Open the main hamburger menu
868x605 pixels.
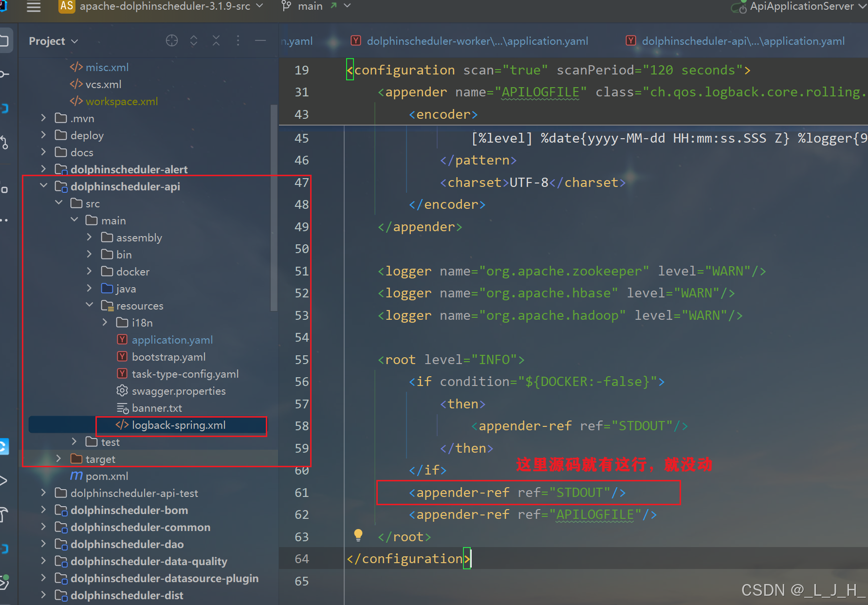[34, 7]
